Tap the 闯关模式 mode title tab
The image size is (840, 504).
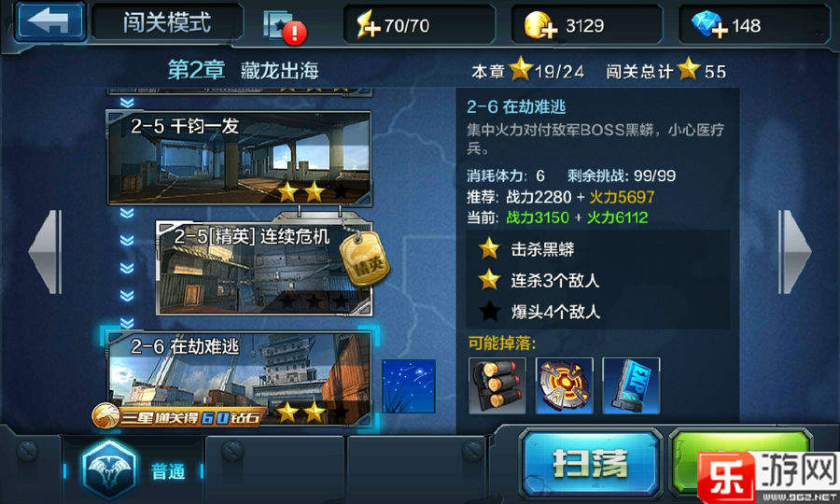click(x=167, y=22)
